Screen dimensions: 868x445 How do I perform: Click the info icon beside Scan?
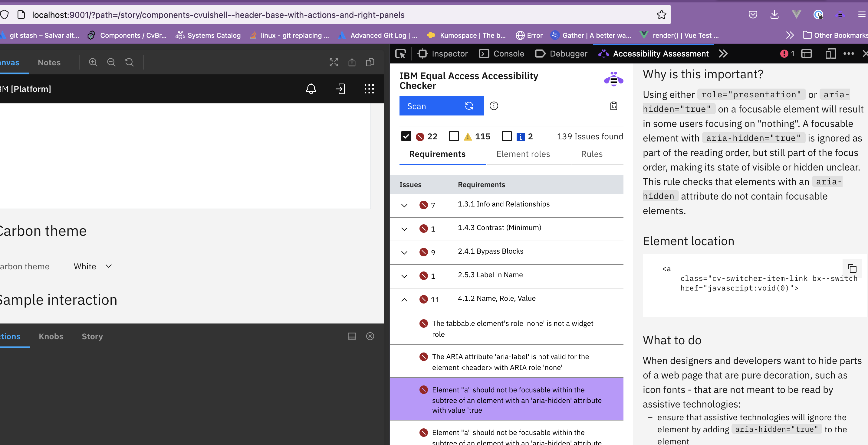(494, 106)
